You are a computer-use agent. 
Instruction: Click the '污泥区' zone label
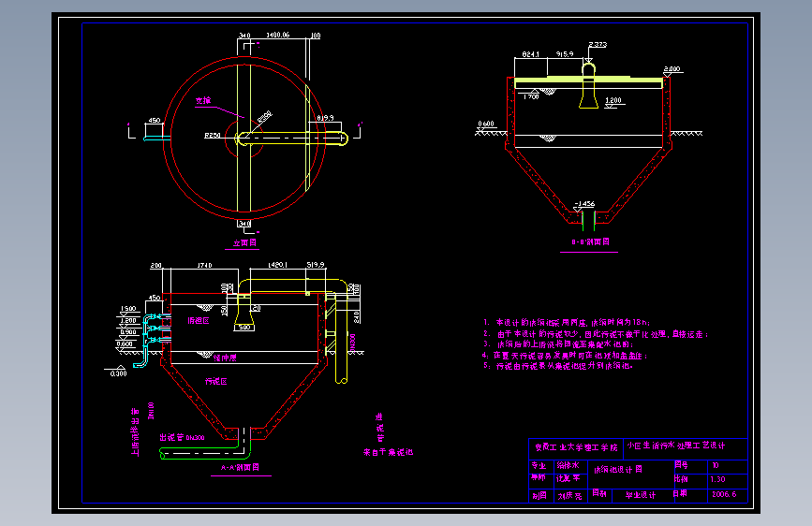(x=216, y=382)
